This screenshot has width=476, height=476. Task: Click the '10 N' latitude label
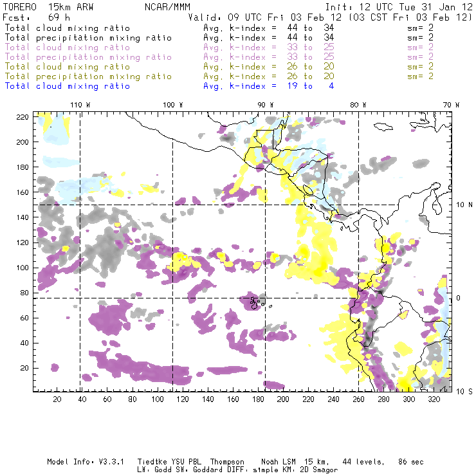tap(464, 205)
